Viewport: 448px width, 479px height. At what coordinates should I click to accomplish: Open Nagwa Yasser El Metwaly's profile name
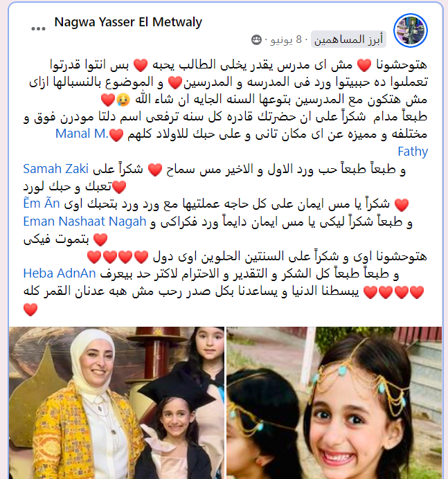[x=128, y=22]
